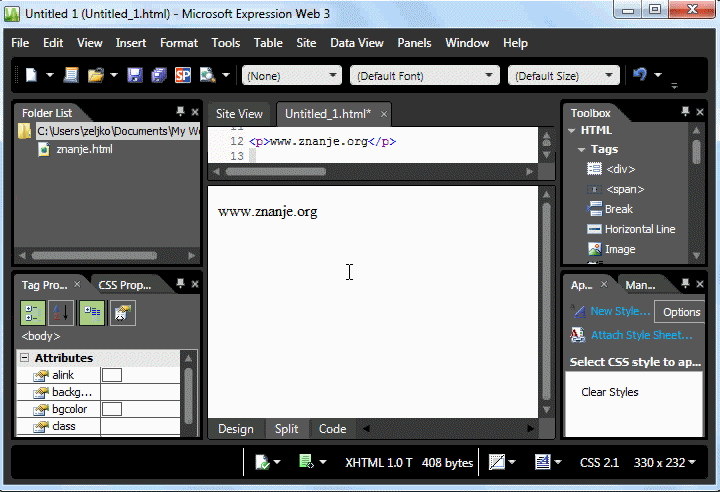Toggle Show categorized list in Tag Properties
The image size is (720, 492).
33,313
